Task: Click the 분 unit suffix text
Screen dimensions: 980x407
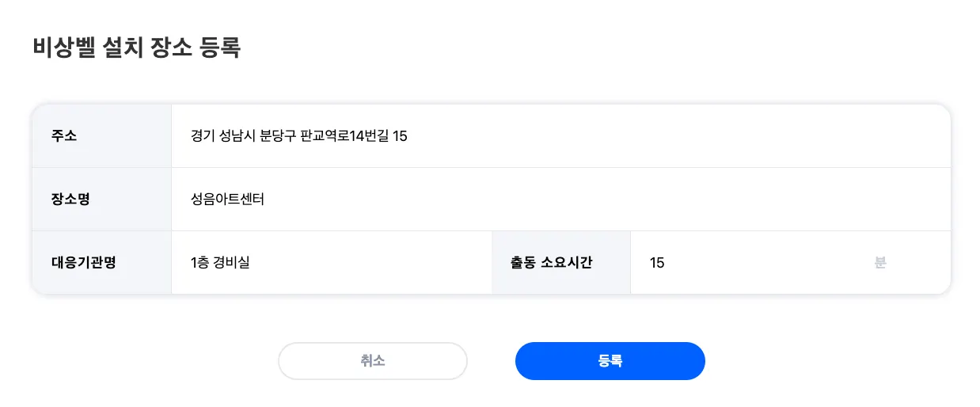Action: tap(880, 263)
